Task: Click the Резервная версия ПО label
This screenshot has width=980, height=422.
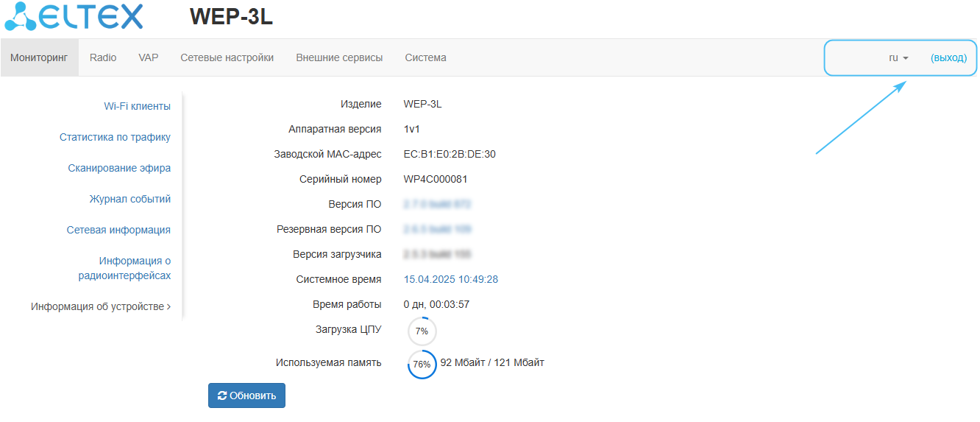Action: (x=329, y=229)
